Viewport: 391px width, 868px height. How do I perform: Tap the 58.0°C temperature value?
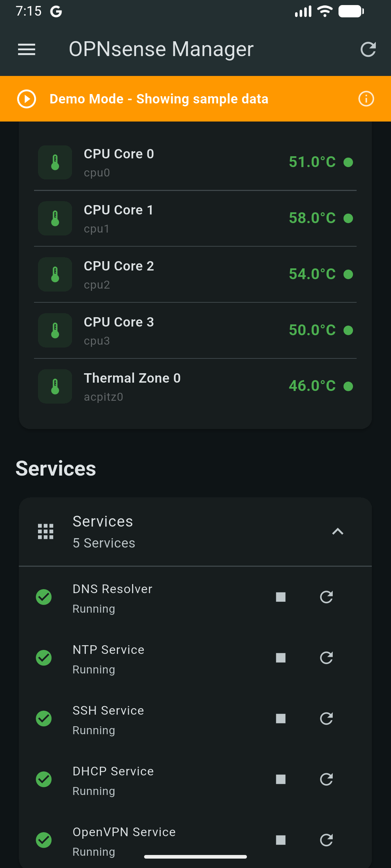312,218
